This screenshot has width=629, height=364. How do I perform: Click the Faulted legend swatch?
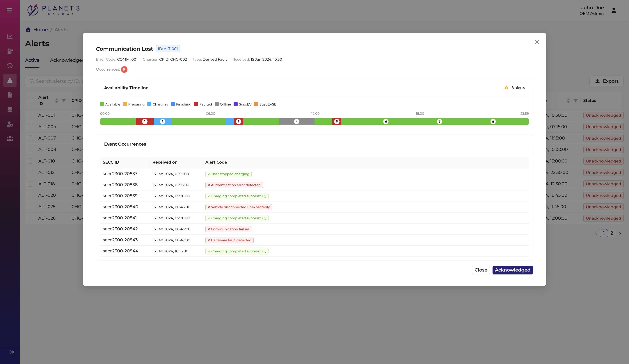tap(196, 104)
